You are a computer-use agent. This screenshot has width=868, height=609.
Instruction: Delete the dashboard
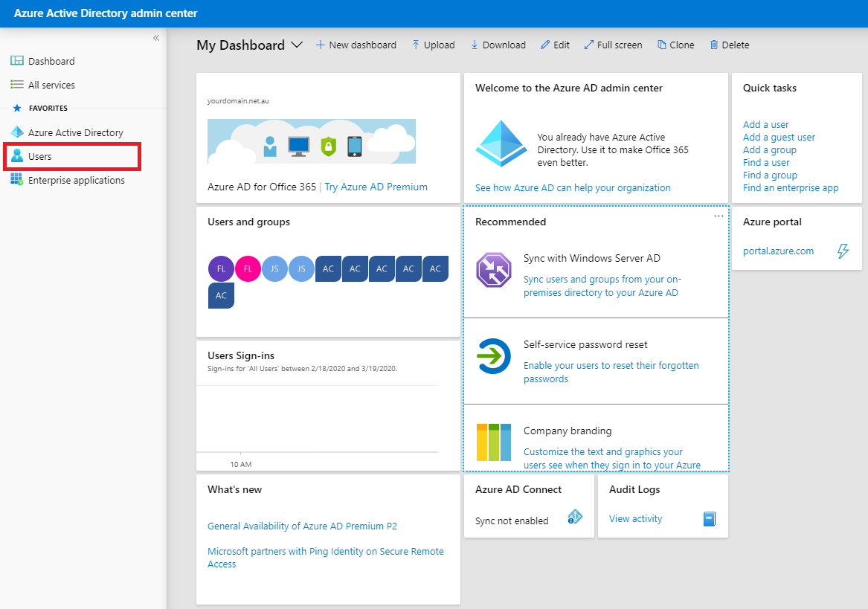tap(730, 45)
